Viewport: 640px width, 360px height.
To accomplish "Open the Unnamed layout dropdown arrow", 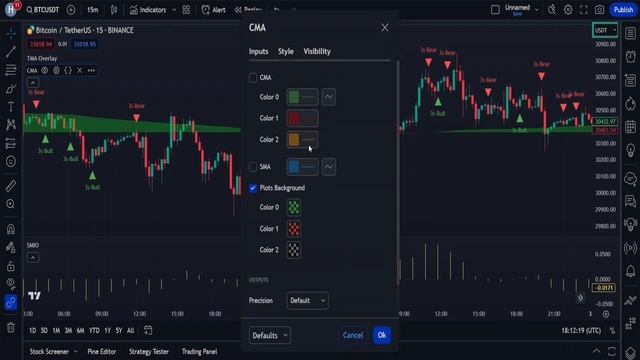I will pyautogui.click(x=537, y=9).
